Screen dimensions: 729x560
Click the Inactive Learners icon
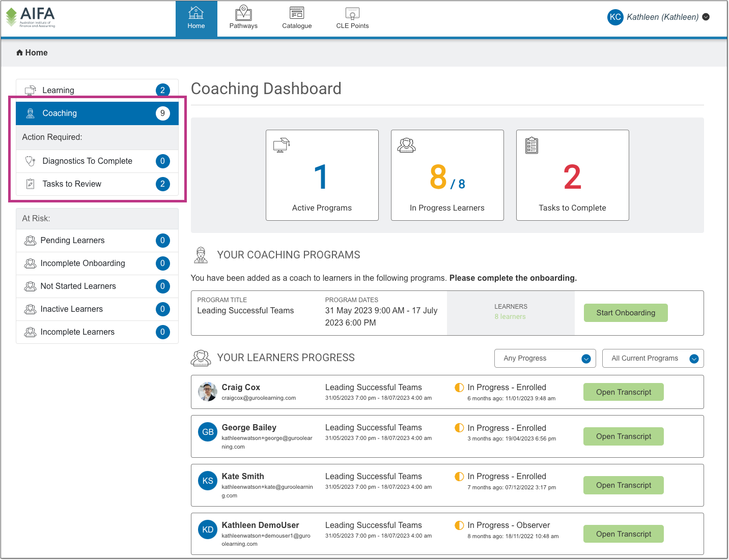click(30, 309)
